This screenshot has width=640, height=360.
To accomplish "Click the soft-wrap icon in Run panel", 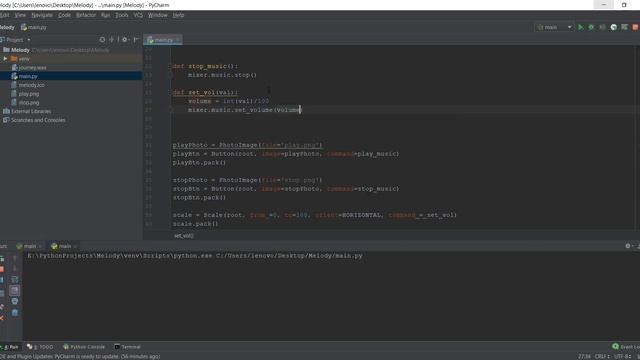I will [x=15, y=280].
